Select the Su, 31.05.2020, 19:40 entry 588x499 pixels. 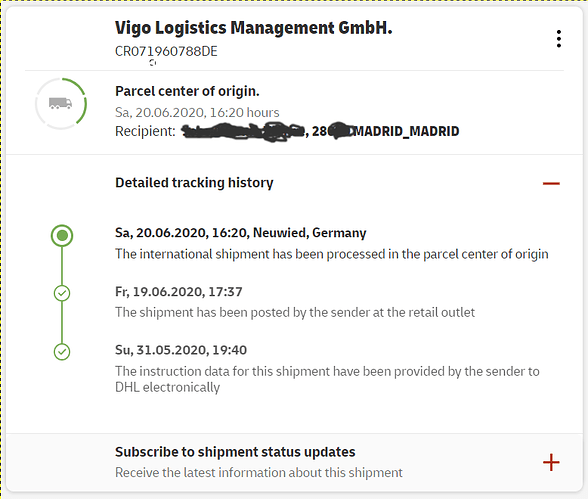181,350
